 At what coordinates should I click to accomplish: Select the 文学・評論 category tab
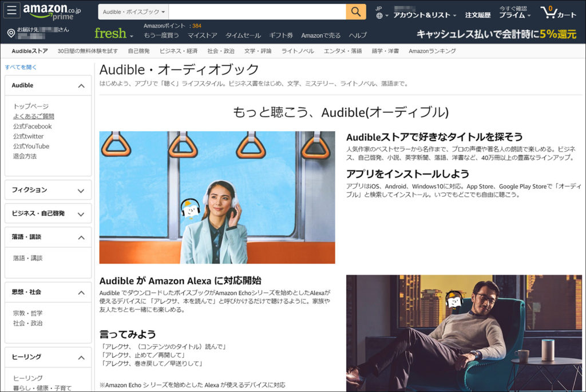point(258,51)
